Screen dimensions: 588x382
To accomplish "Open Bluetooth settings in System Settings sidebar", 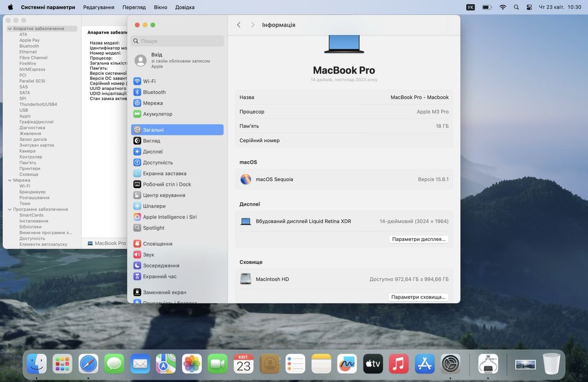I will click(178, 92).
